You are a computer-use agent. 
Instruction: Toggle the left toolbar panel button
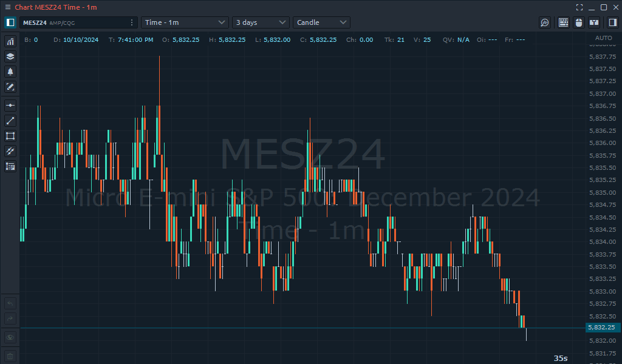pyautogui.click(x=10, y=22)
